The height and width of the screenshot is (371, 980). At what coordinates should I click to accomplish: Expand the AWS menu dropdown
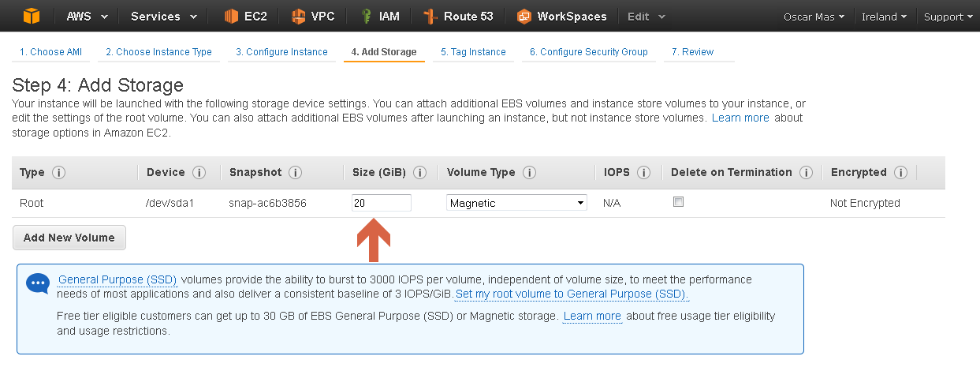point(87,16)
